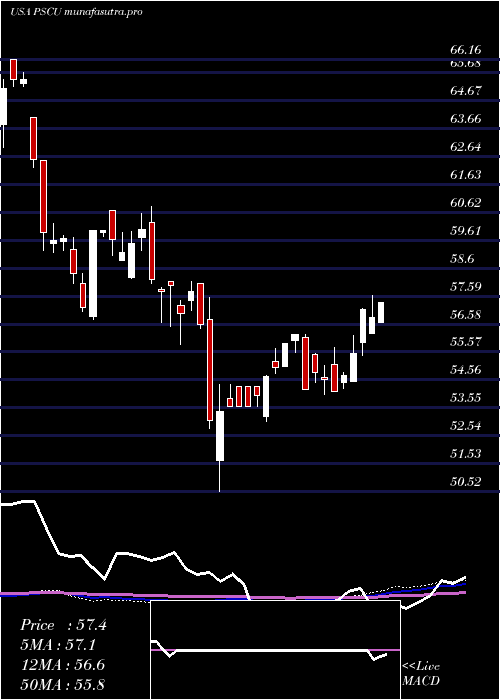The image size is (500, 700).
Task: Click the 55.57 price axis label
Action: [x=465, y=342]
